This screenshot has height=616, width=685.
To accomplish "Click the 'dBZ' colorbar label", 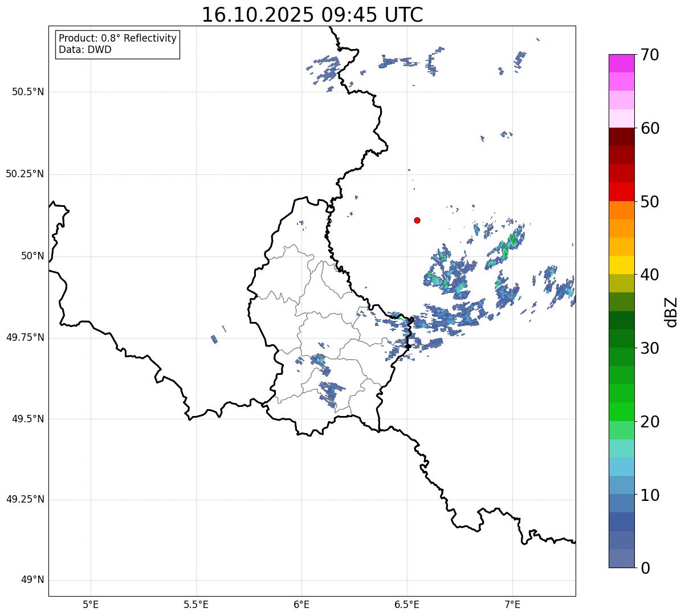I will point(671,311).
